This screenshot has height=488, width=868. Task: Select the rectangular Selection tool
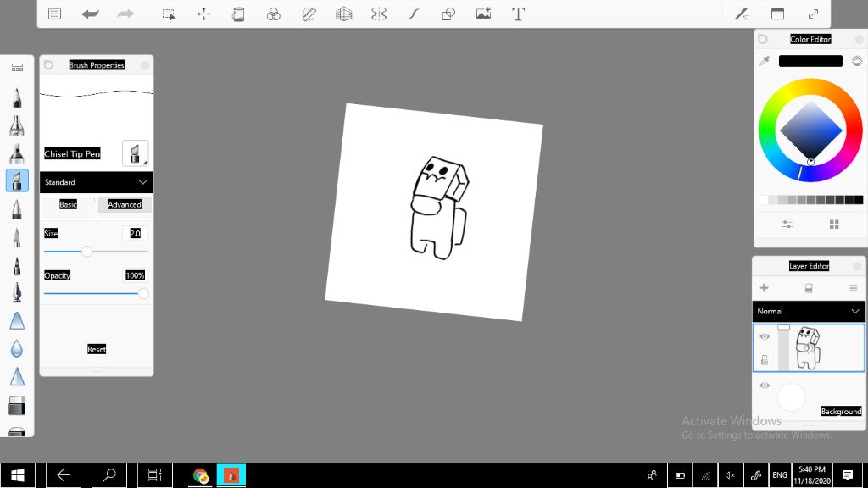pyautogui.click(x=169, y=14)
